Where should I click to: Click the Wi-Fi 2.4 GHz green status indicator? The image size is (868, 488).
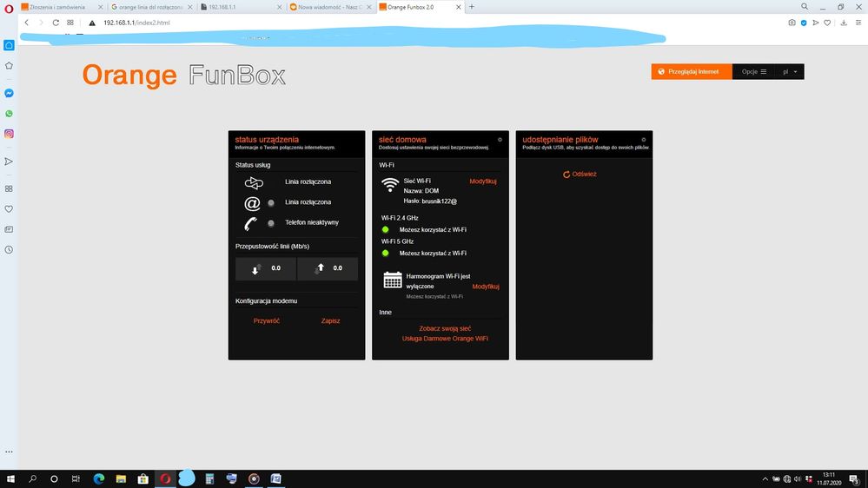[x=386, y=229]
